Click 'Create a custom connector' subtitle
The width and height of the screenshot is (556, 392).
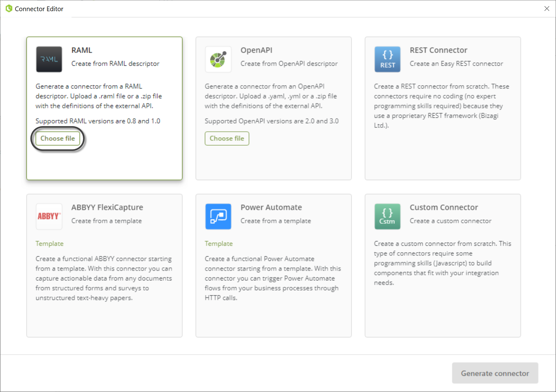pos(451,221)
